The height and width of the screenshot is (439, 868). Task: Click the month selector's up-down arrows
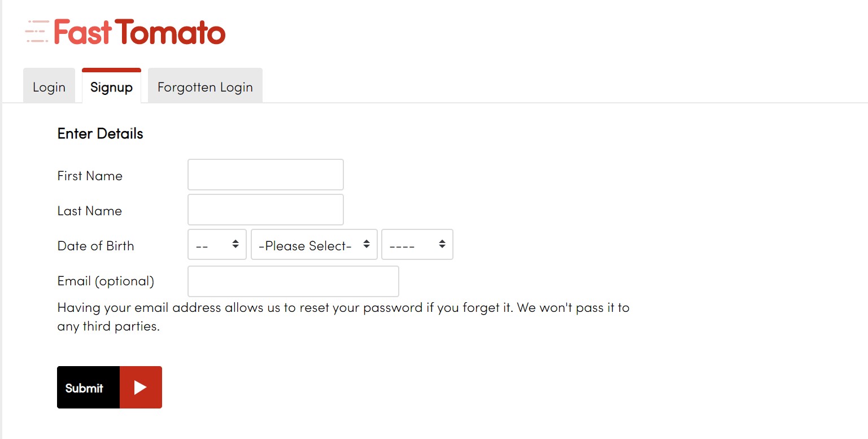point(367,245)
